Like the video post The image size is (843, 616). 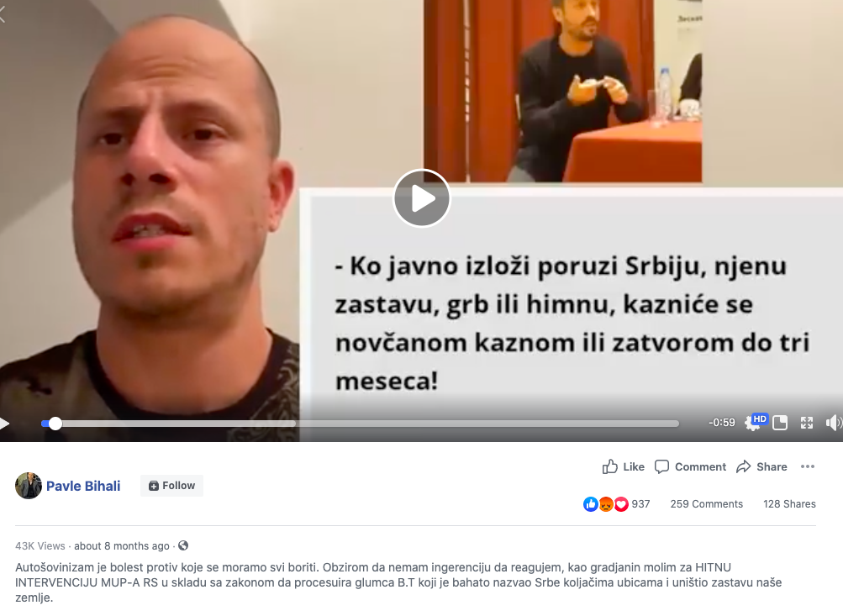[x=623, y=466]
